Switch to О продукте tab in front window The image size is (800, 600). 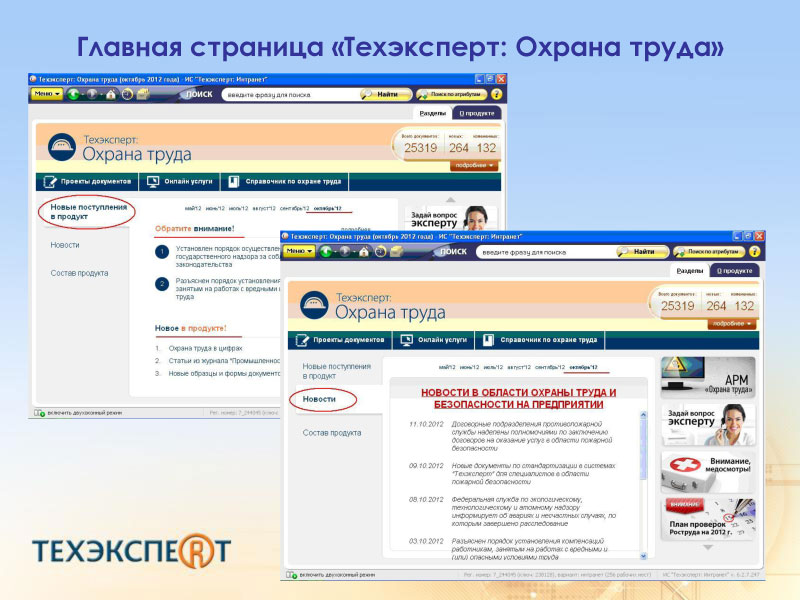point(734,271)
